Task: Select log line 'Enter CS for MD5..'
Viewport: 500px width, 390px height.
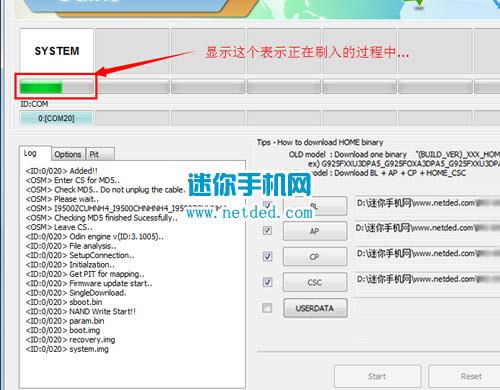Action: click(x=72, y=180)
